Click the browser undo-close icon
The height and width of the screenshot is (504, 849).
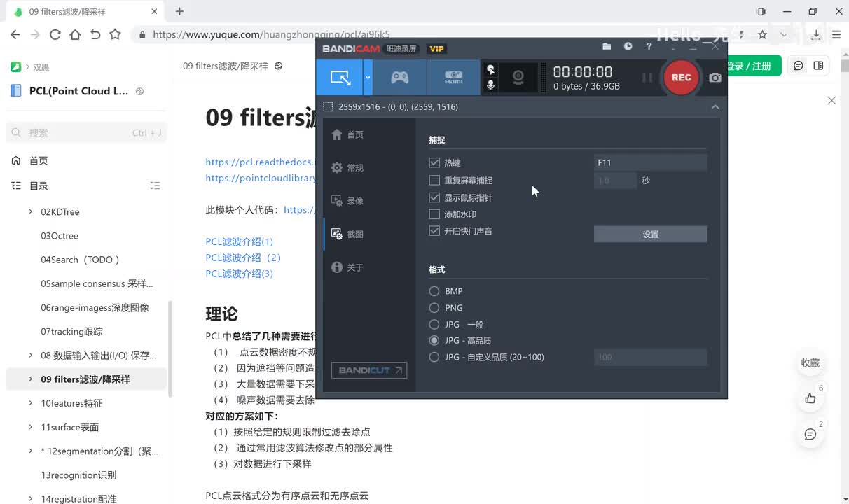coord(95,34)
